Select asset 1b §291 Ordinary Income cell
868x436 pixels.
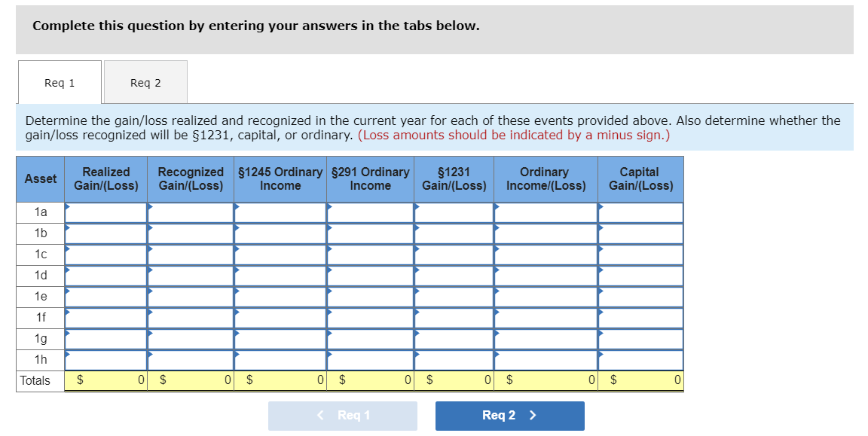coord(370,233)
